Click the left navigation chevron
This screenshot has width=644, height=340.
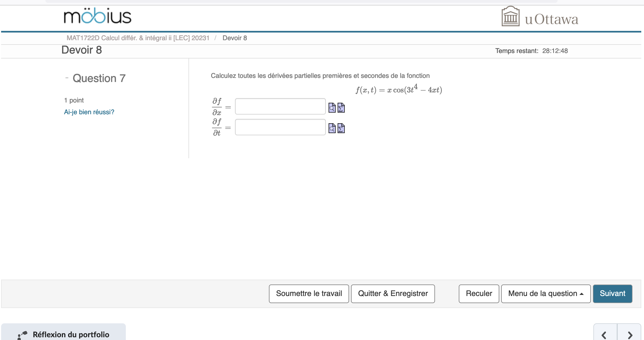point(604,335)
